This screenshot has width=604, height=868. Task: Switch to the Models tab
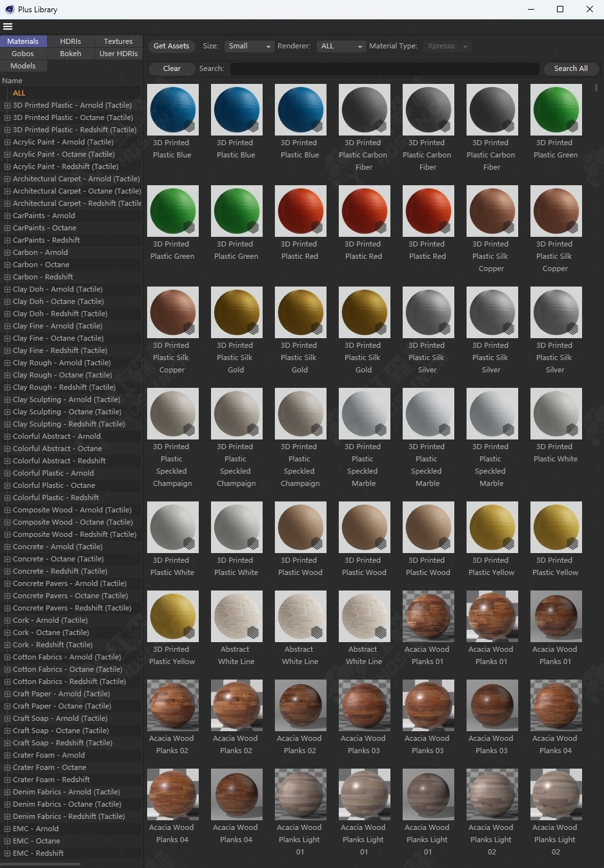tap(23, 66)
